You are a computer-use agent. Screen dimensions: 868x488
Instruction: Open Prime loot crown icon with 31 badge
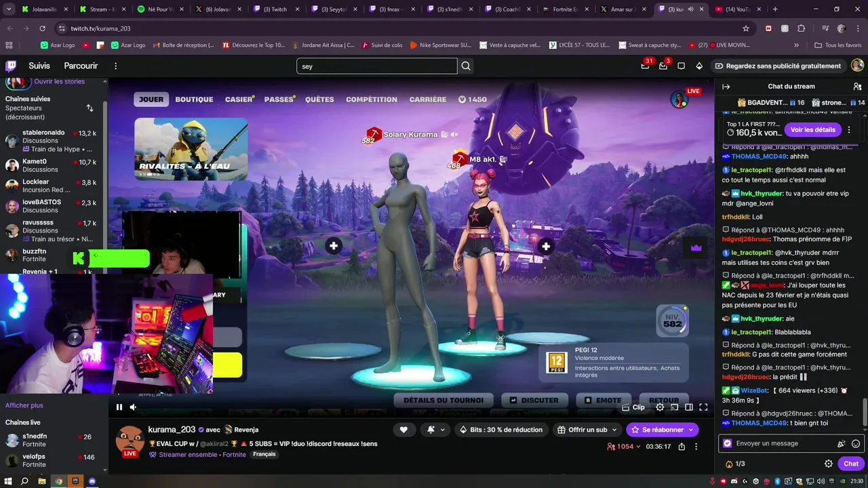(645, 66)
